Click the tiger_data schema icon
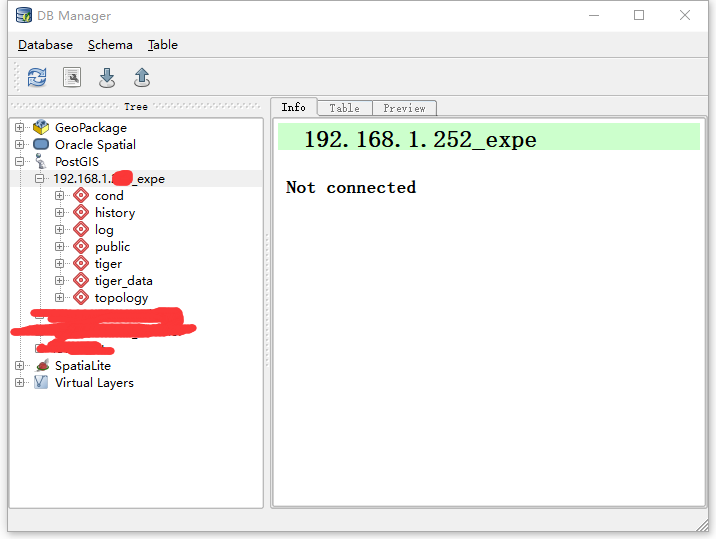Viewport: 716px width, 539px height. [81, 280]
